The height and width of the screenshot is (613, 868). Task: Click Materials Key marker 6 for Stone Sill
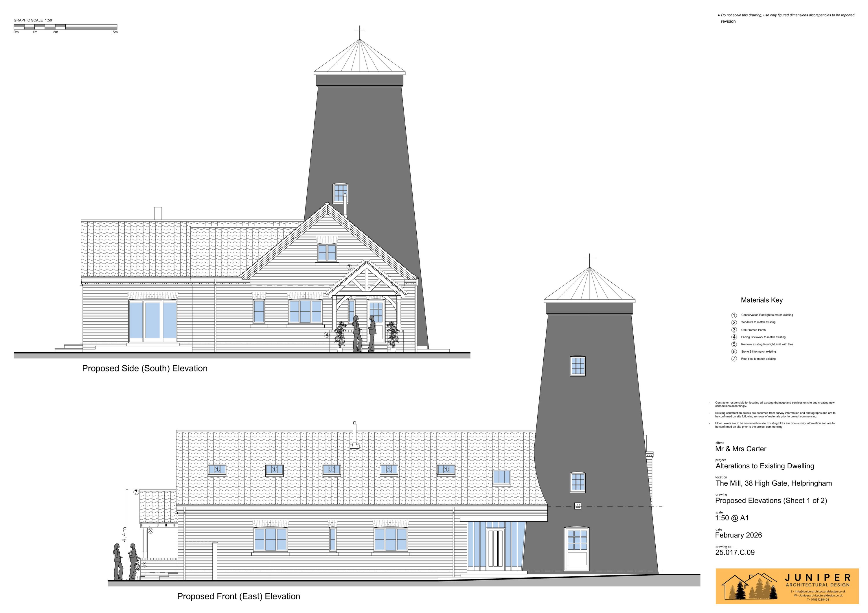[x=734, y=351]
